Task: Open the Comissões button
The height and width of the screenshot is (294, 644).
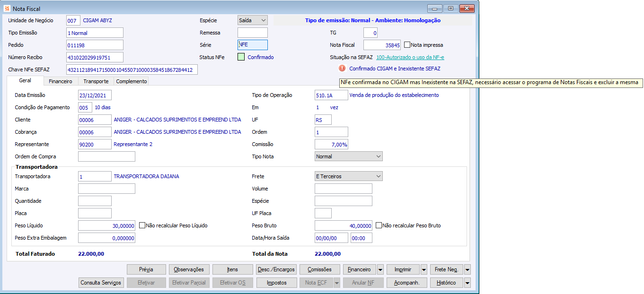Action: coord(319,269)
